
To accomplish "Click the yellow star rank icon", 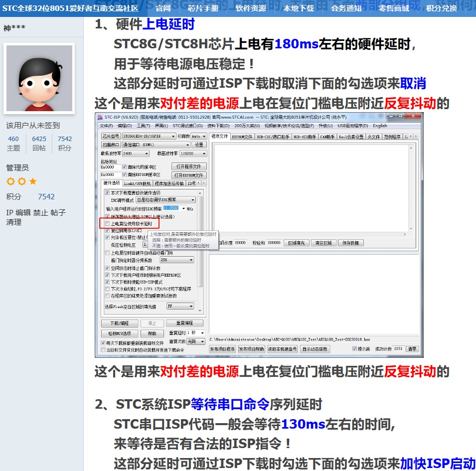I will [x=33, y=181].
